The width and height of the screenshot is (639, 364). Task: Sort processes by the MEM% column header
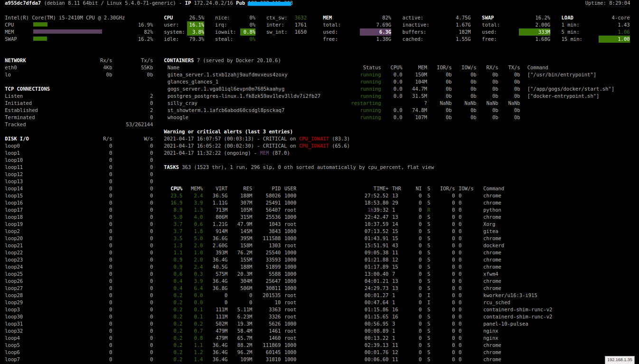196,188
